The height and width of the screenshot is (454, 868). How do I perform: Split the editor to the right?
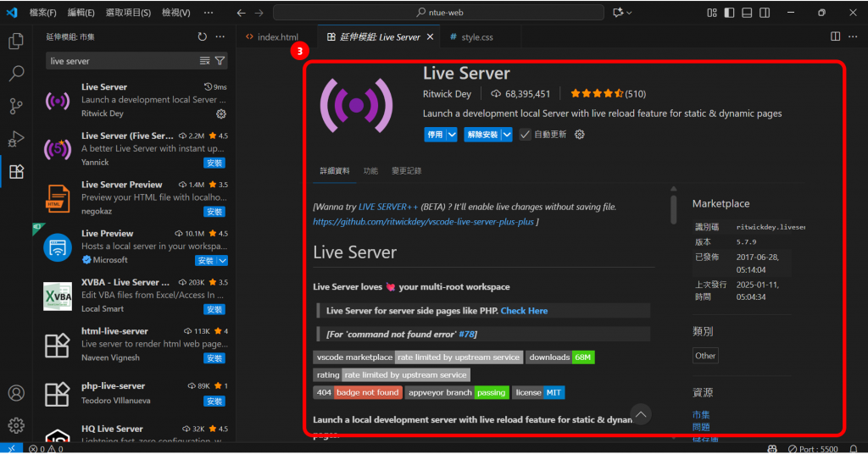point(835,36)
